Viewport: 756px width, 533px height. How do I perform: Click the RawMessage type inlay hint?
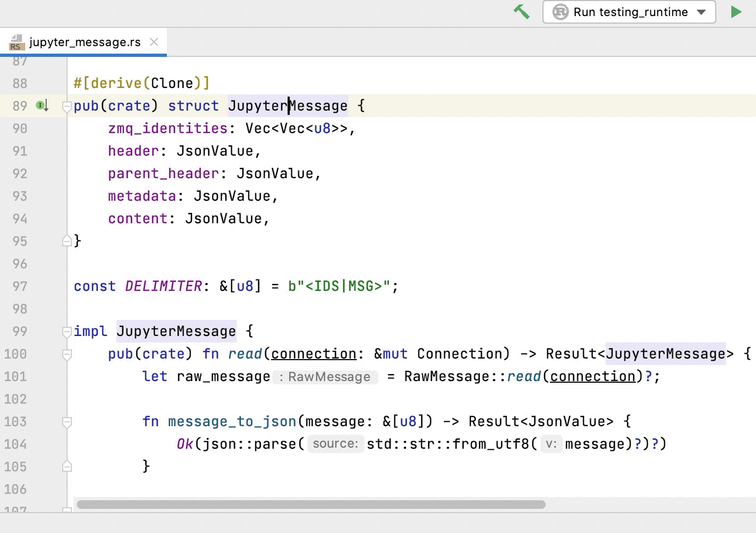325,377
